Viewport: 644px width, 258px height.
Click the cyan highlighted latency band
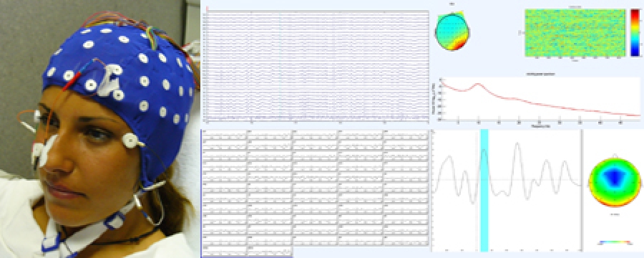pos(484,190)
